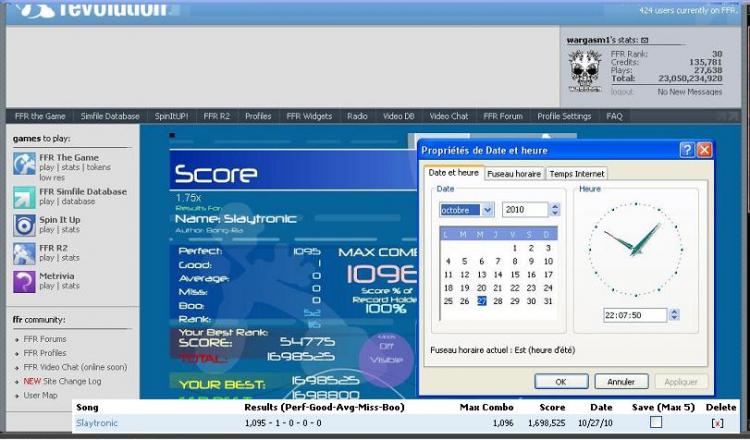
Task: Open the FFR Simfile Database icon
Action: pyautogui.click(x=24, y=197)
